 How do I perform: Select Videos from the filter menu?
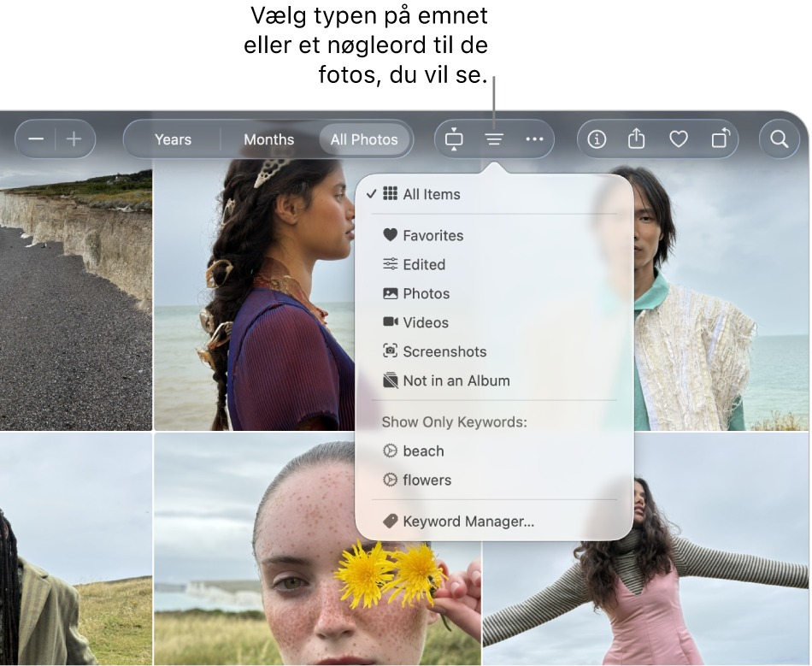426,322
